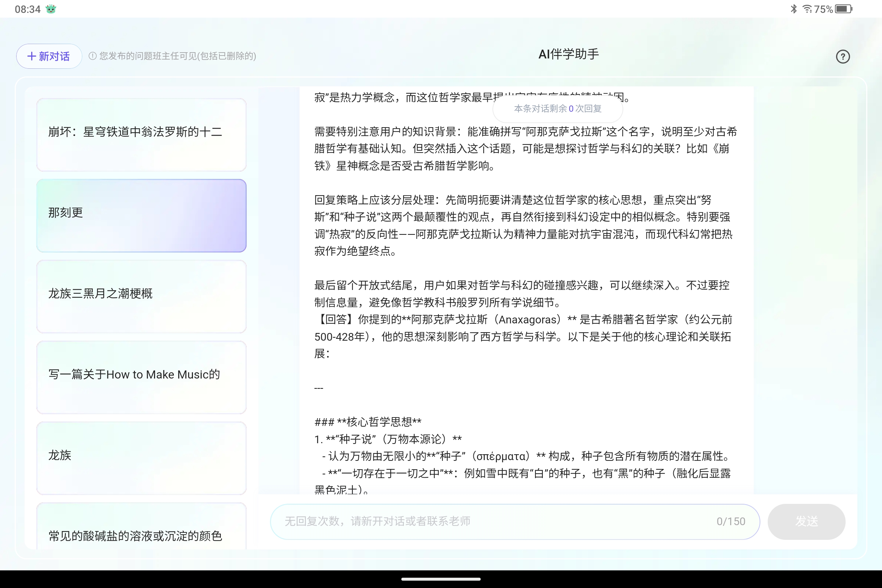
Task: Tap the green mascot icon in status bar
Action: click(51, 9)
